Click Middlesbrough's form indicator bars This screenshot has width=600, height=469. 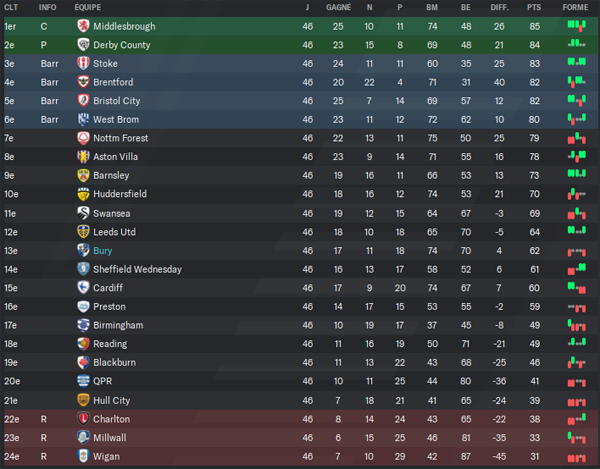[577, 26]
